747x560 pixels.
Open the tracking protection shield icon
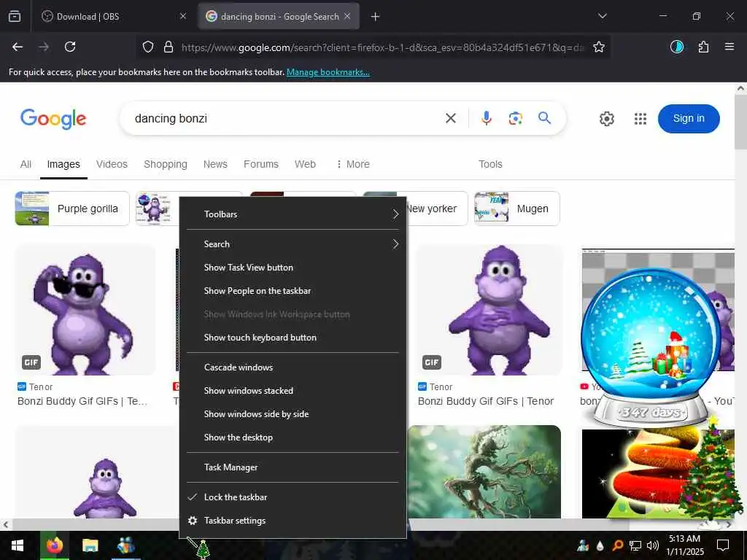point(148,47)
